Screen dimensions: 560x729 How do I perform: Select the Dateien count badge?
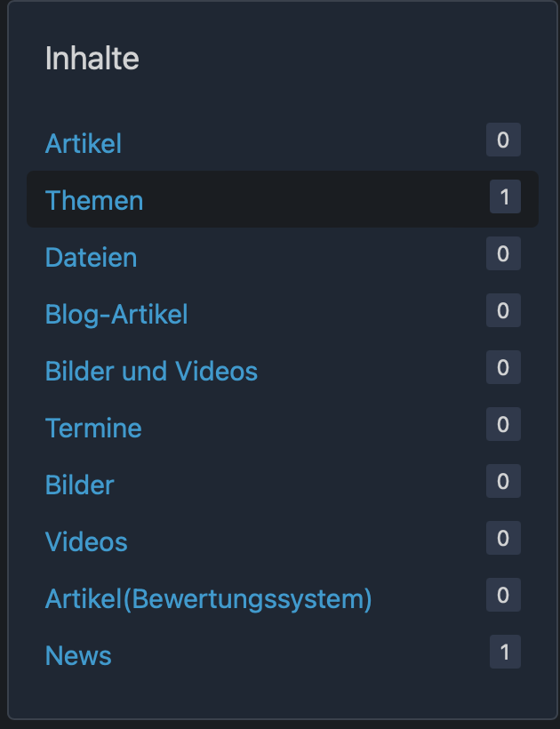coord(503,254)
